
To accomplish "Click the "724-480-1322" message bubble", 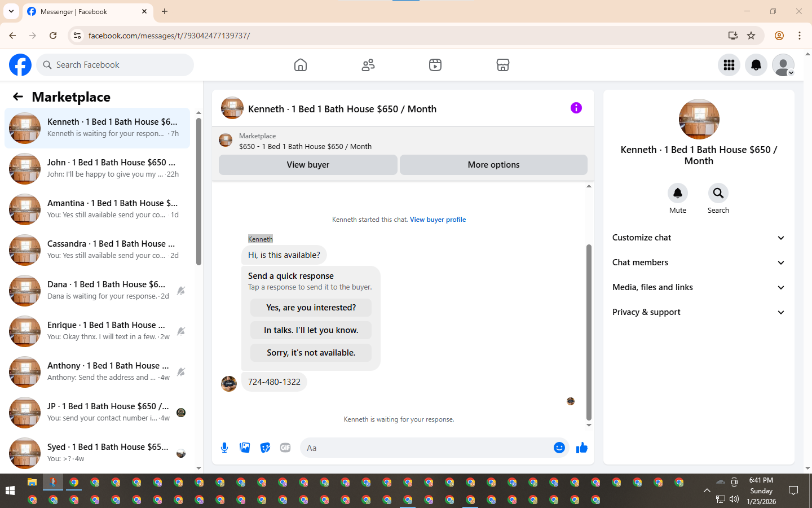I will (274, 382).
